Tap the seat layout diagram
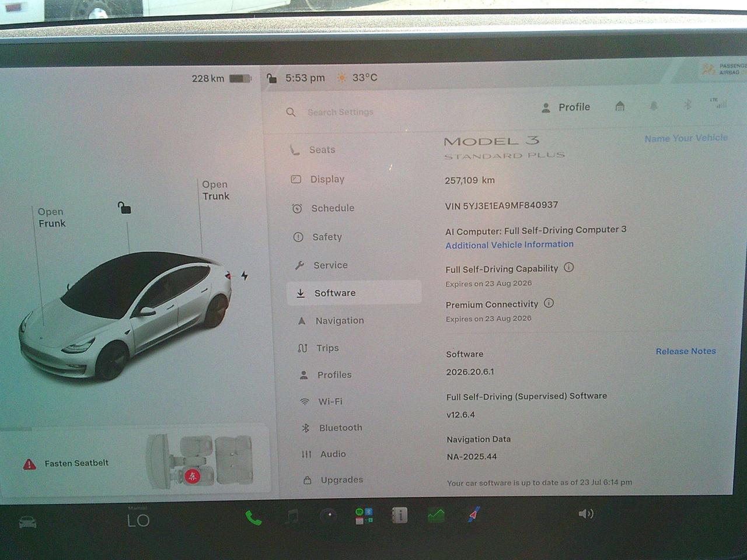The height and width of the screenshot is (560, 747). click(x=200, y=461)
